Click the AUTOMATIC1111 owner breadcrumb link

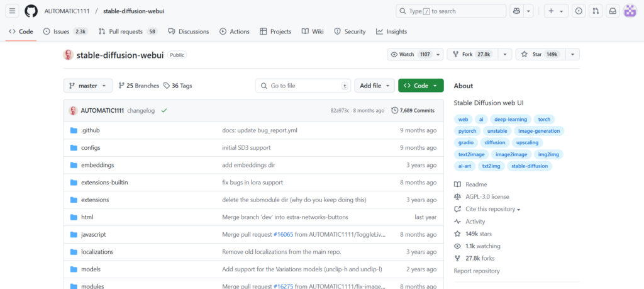click(67, 11)
